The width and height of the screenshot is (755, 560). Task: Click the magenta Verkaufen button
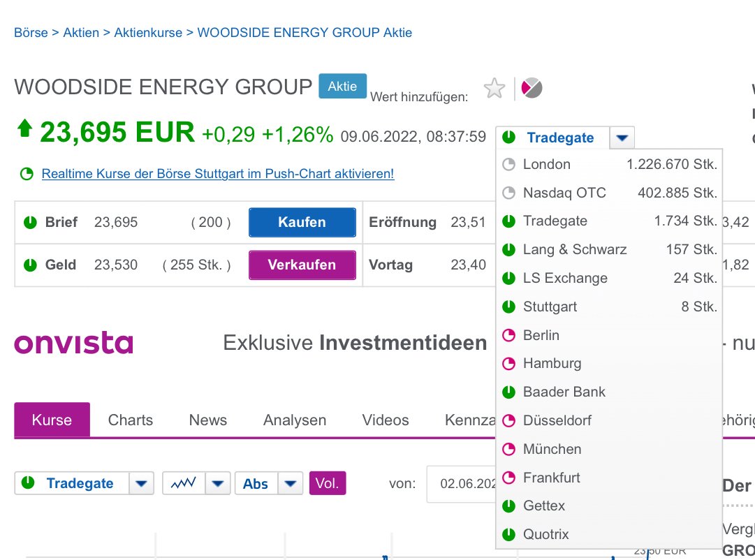click(x=302, y=265)
